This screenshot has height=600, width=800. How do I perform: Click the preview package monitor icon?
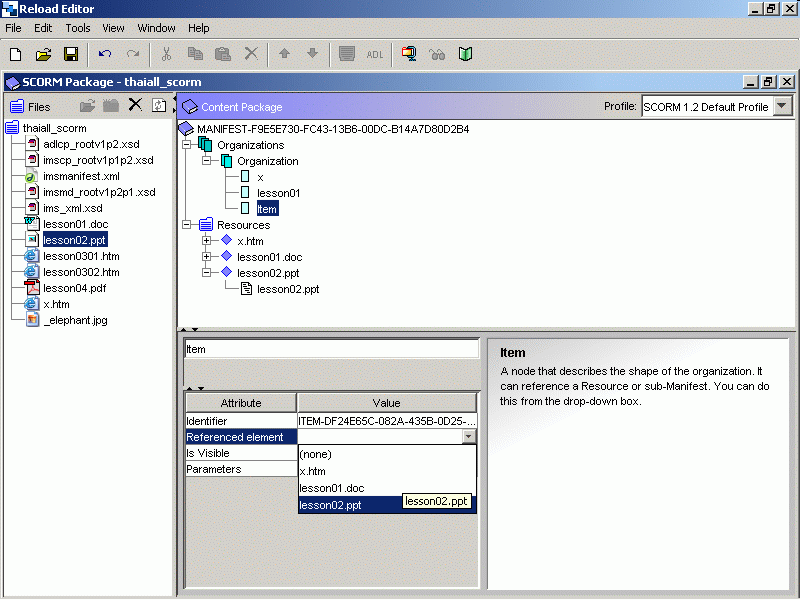pyautogui.click(x=409, y=54)
